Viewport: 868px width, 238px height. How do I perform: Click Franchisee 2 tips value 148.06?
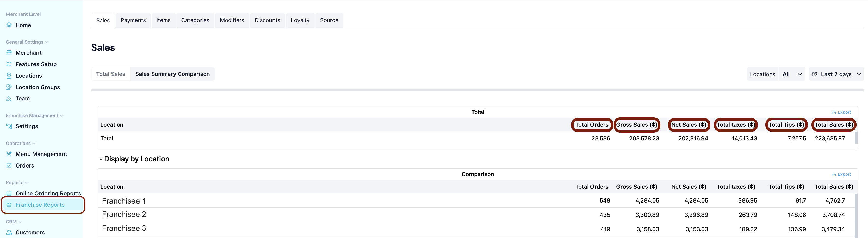pyautogui.click(x=797, y=215)
